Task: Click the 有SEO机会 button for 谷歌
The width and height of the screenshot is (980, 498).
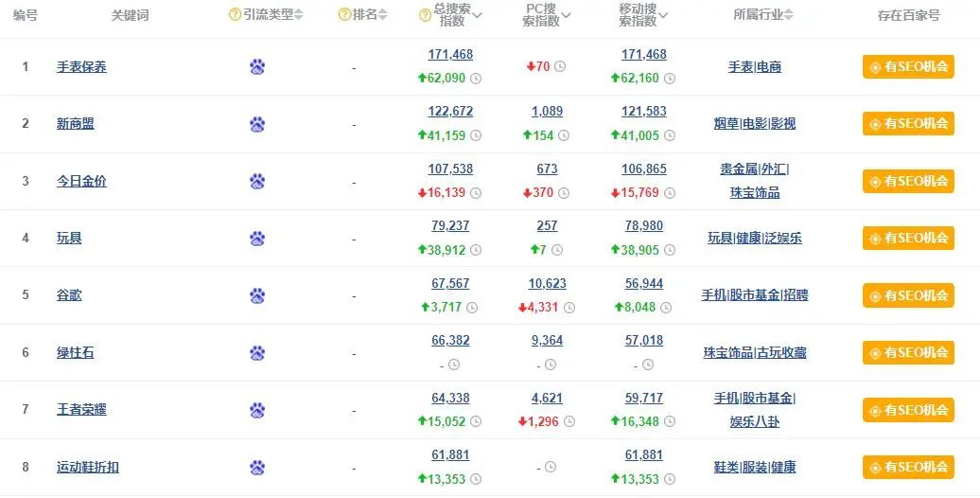Action: click(909, 295)
